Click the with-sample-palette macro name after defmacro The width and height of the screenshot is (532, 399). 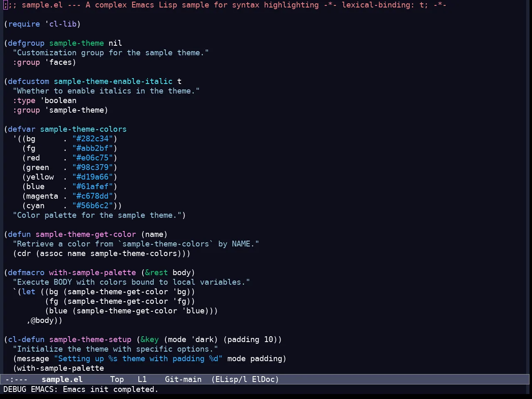[x=92, y=272]
